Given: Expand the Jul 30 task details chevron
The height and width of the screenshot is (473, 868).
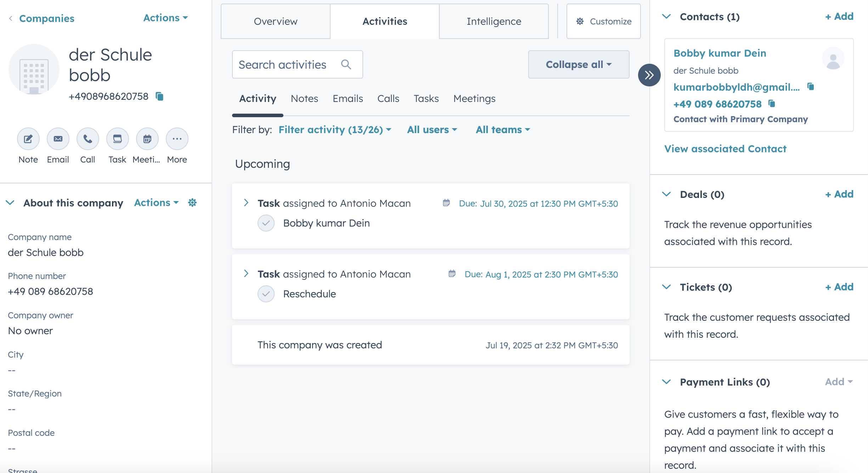Looking at the screenshot, I should pos(246,203).
